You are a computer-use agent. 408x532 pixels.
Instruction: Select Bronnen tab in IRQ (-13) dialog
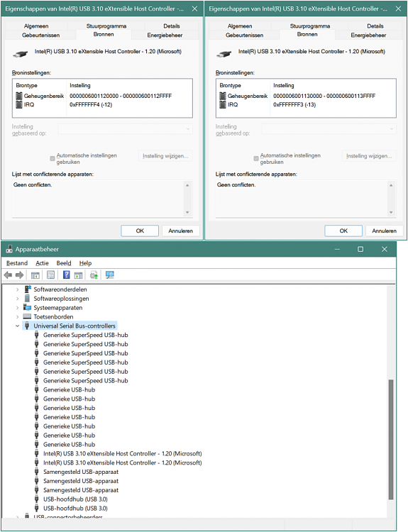pos(307,34)
